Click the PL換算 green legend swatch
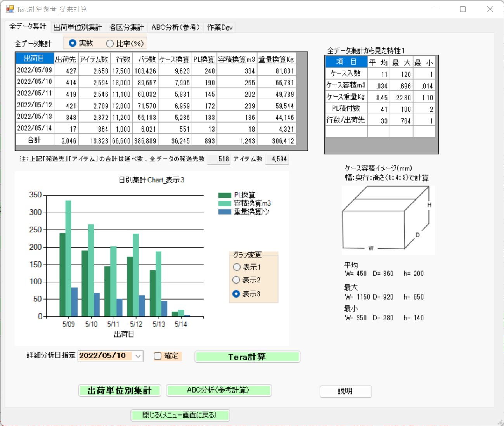Screen dimensions: 504x426 [x=225, y=195]
